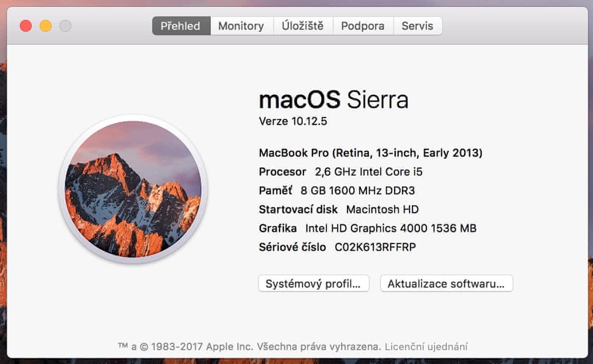Open the Úložiště tab
This screenshot has height=364, width=593.
point(302,26)
